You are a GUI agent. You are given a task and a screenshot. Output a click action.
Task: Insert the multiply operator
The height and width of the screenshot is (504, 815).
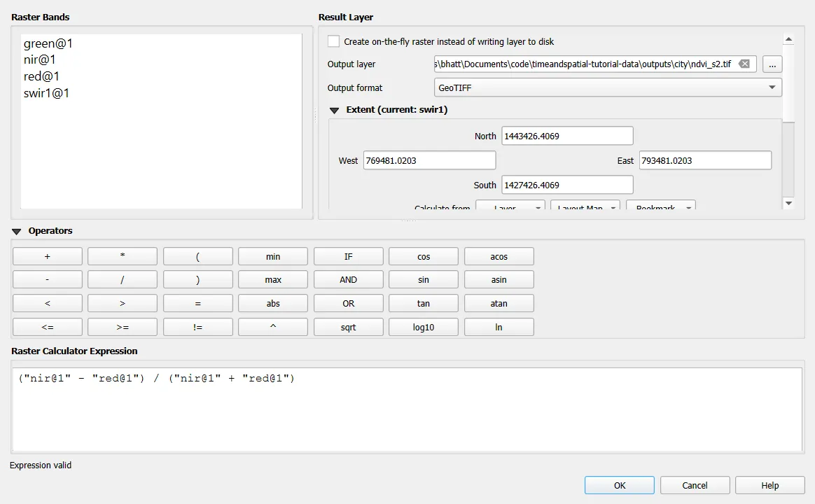pyautogui.click(x=122, y=256)
